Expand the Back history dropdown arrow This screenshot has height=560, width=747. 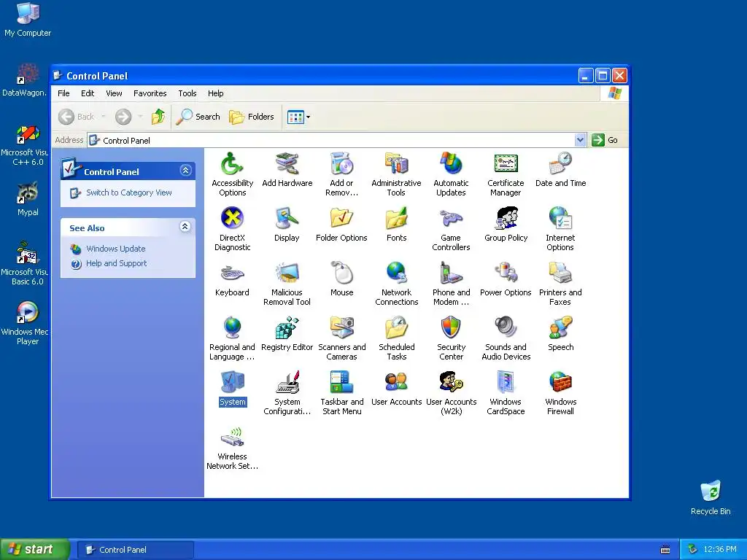(x=104, y=117)
